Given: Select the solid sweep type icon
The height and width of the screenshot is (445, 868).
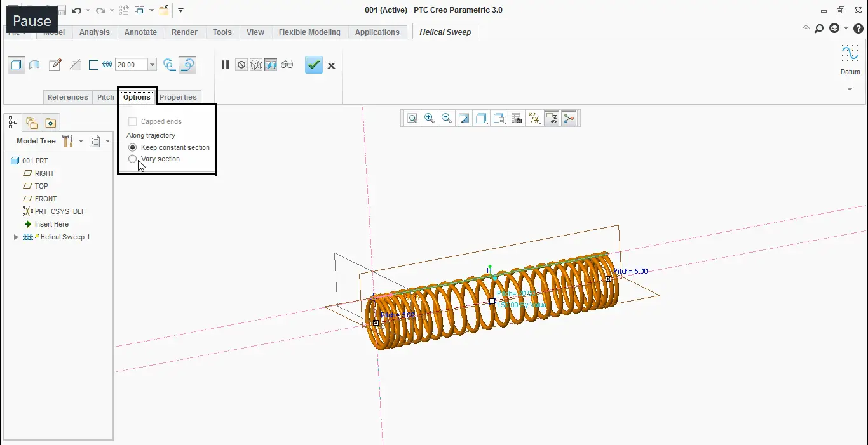Looking at the screenshot, I should 16,65.
